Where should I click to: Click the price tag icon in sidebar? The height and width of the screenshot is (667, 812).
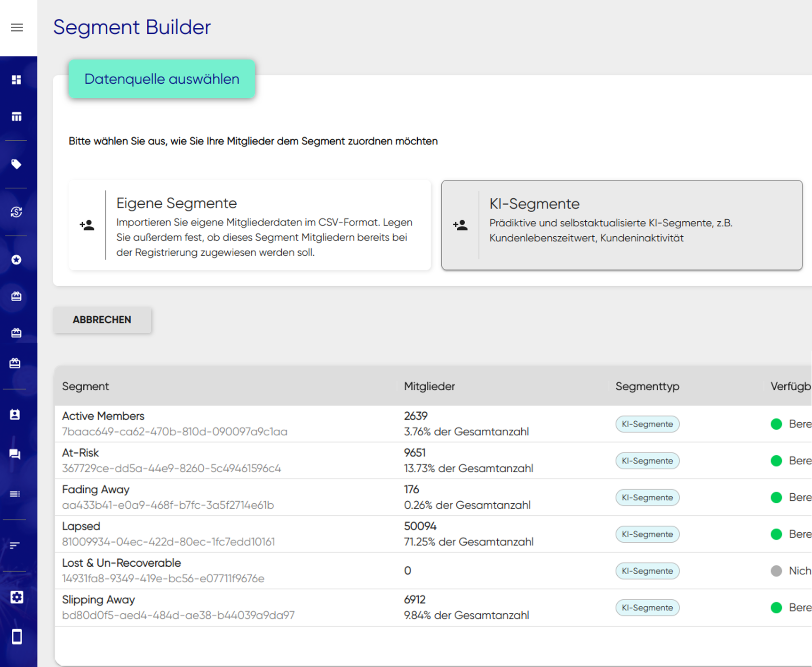(x=16, y=164)
